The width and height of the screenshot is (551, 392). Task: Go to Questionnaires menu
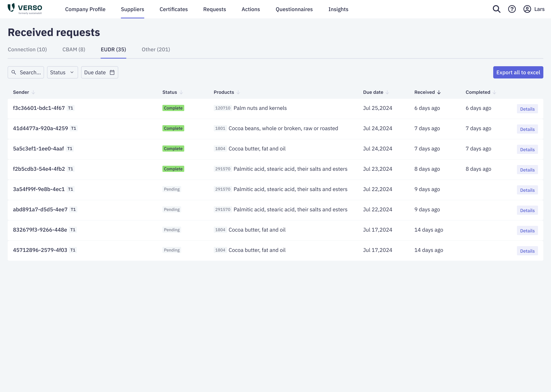294,9
